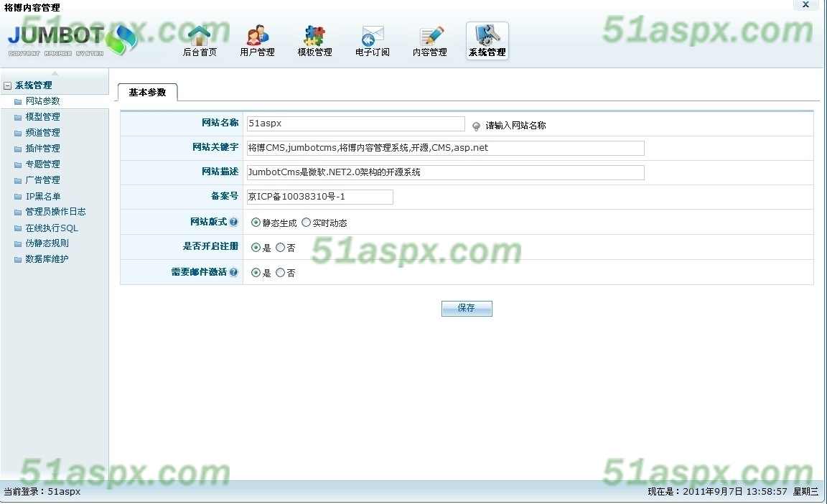Close the window with the X button
Image resolution: width=827 pixels, height=504 pixels.
tap(806, 5)
